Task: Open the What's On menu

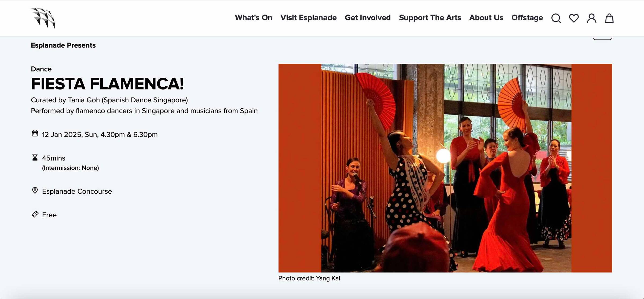Action: pyautogui.click(x=254, y=18)
